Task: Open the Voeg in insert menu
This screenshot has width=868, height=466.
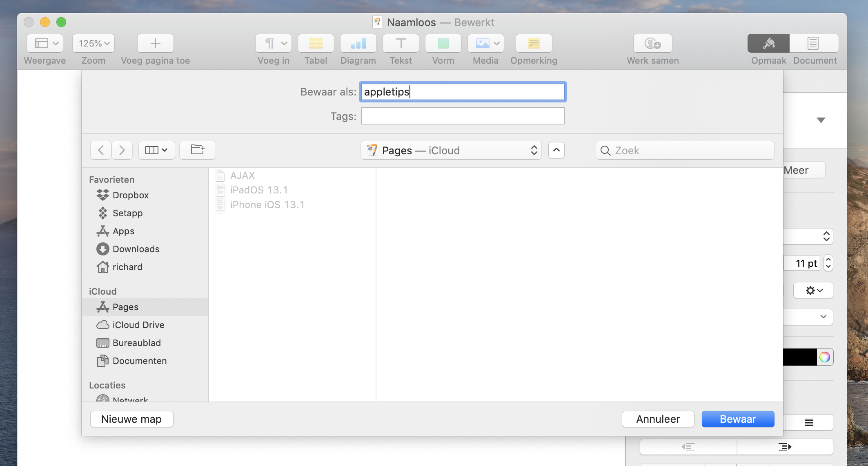Action: [272, 43]
